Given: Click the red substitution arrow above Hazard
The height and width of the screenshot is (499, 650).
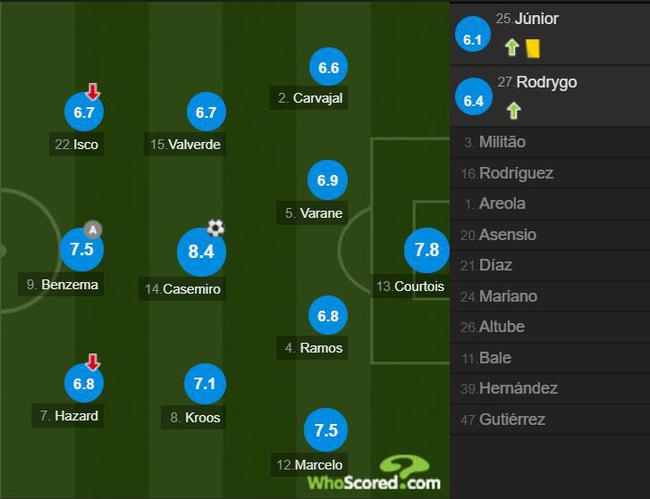Looking at the screenshot, I should (93, 362).
